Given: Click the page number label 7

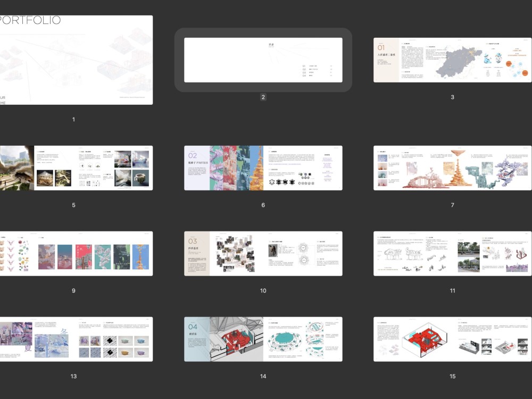Looking at the screenshot, I should pos(452,205).
